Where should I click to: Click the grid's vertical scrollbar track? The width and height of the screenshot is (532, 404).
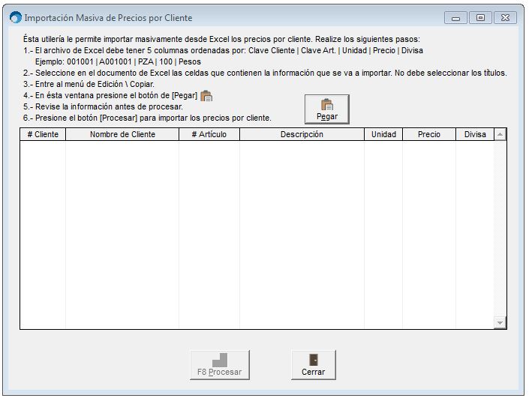pyautogui.click(x=500, y=229)
